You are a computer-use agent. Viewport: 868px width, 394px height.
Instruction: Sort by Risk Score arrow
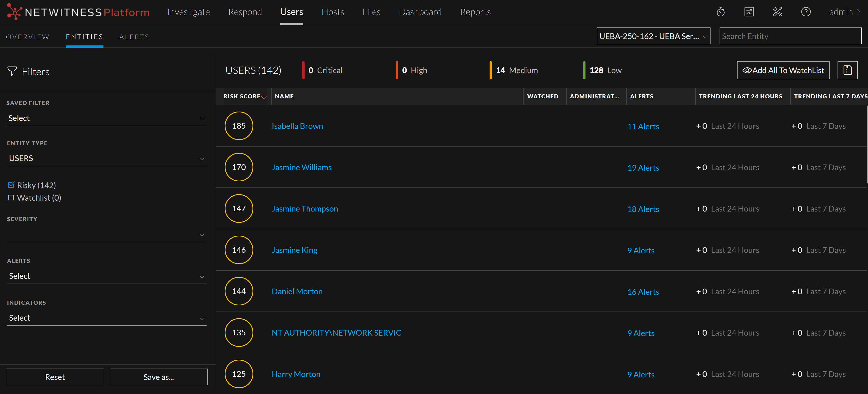[x=264, y=96]
